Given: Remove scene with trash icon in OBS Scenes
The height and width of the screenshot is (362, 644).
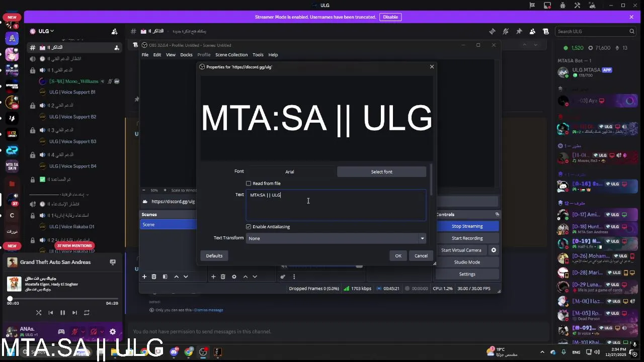Looking at the screenshot, I should pyautogui.click(x=154, y=277).
